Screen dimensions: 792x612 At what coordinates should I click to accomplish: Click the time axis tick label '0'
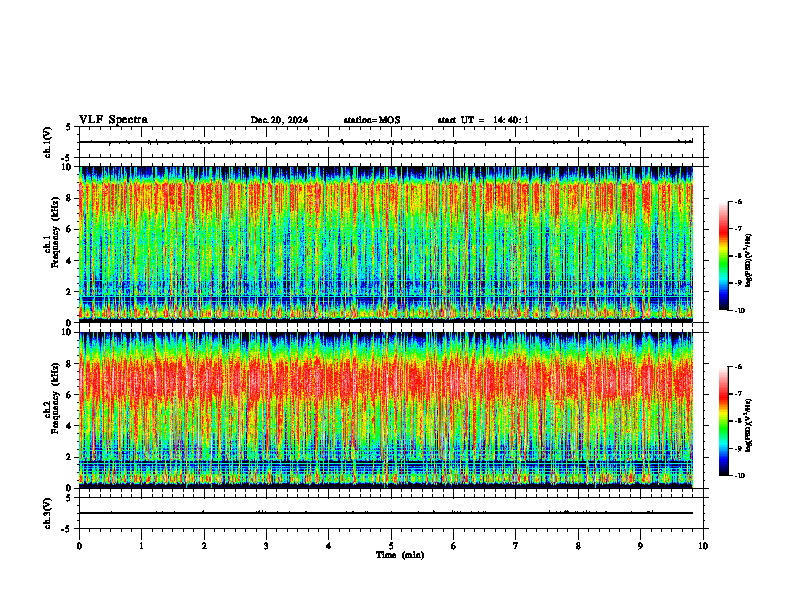[79, 546]
